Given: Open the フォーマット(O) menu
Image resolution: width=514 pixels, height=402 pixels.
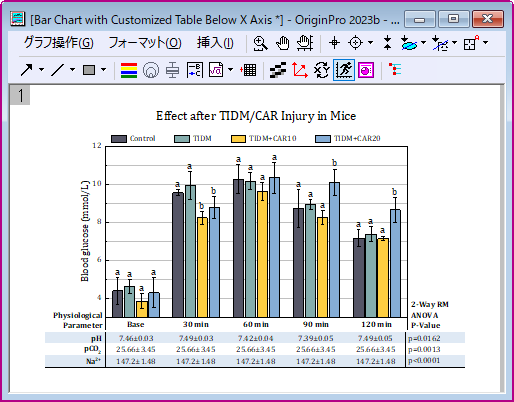Looking at the screenshot, I should (x=145, y=43).
